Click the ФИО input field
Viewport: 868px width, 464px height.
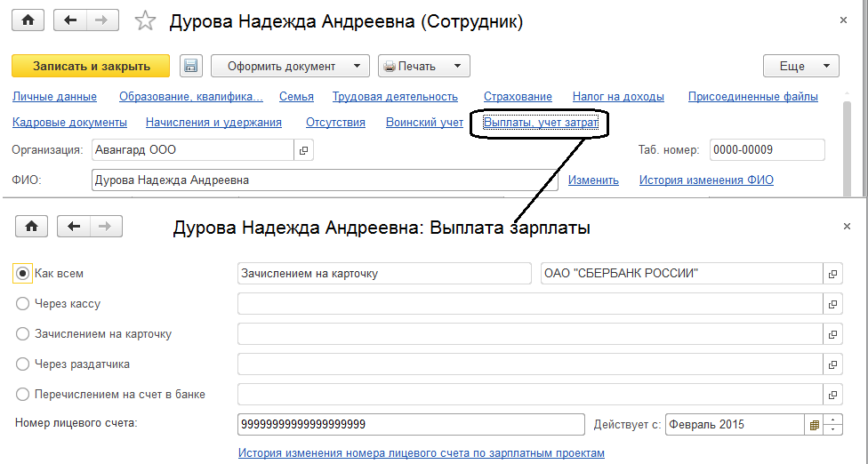325,180
